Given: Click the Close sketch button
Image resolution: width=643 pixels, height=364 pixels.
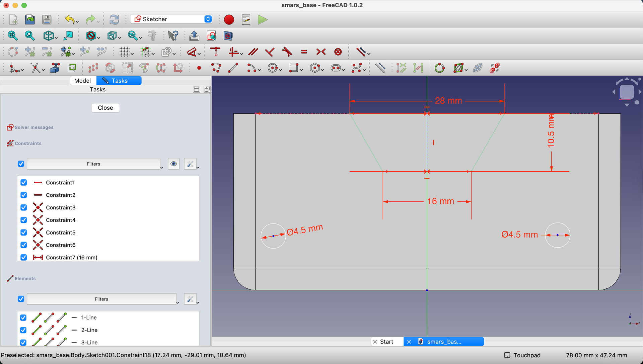Looking at the screenshot, I should (105, 108).
